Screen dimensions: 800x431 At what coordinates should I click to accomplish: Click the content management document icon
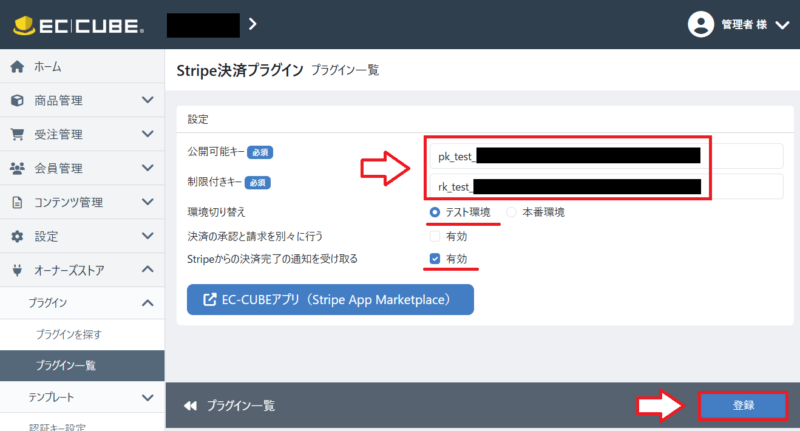17,202
